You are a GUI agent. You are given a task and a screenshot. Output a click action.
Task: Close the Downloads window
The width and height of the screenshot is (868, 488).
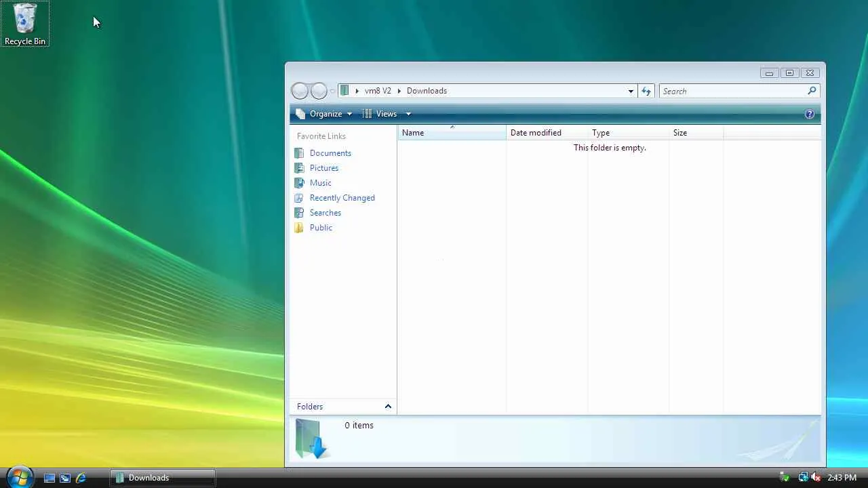(x=810, y=73)
